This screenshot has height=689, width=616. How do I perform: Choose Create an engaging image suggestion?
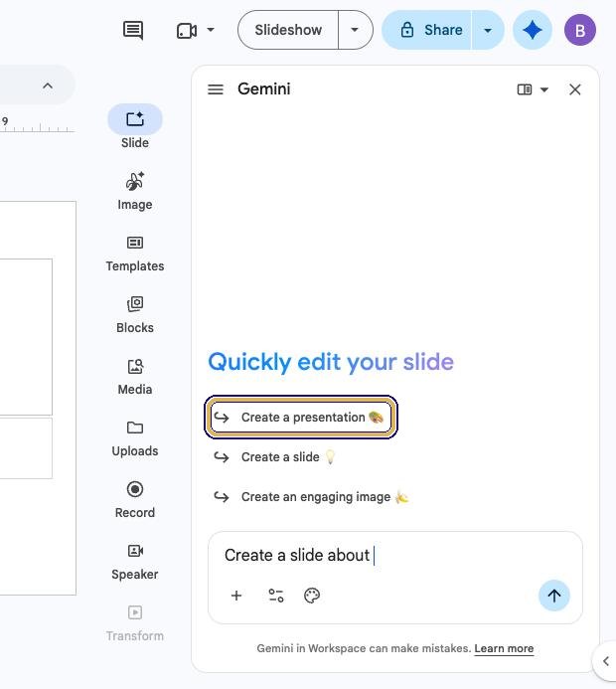(311, 497)
